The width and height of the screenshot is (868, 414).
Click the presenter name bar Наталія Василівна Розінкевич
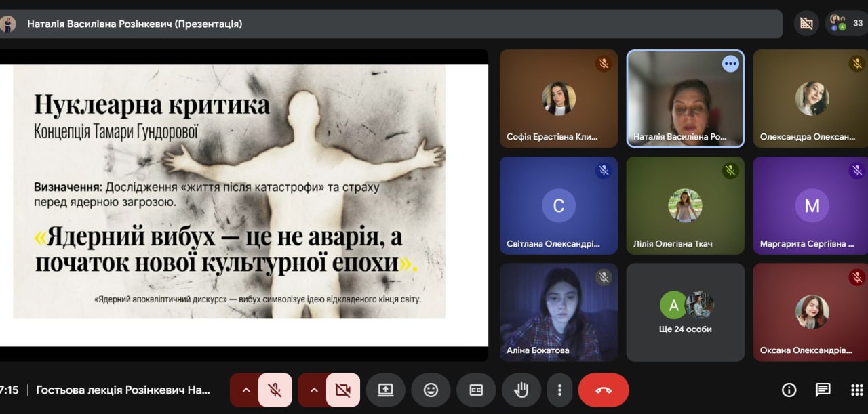click(x=134, y=24)
